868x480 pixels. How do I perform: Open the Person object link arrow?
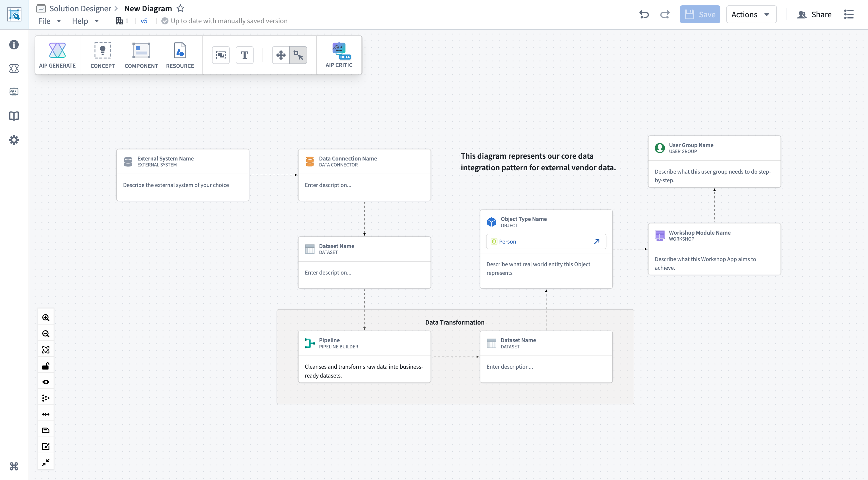click(x=597, y=241)
